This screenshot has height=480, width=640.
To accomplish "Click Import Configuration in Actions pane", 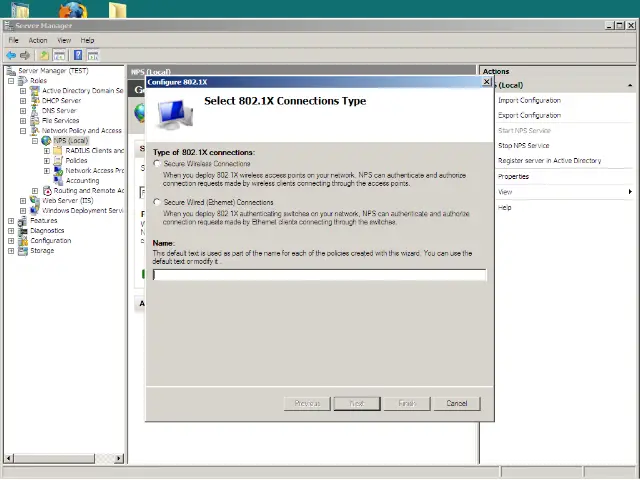I will pyautogui.click(x=529, y=100).
